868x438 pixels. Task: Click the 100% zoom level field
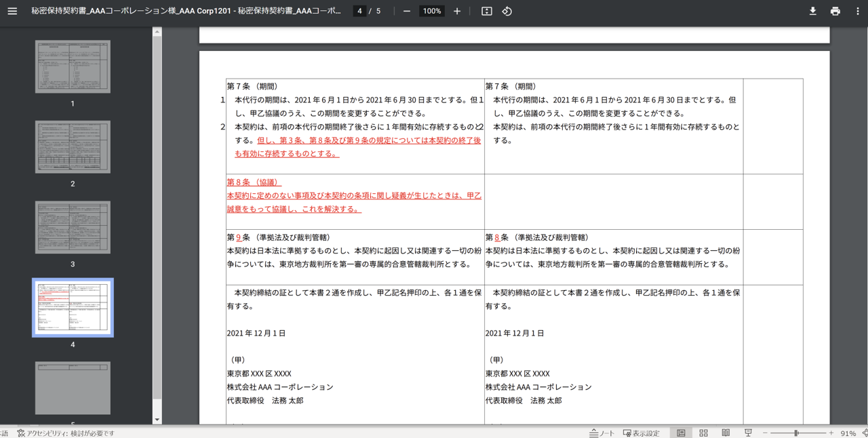tap(431, 11)
